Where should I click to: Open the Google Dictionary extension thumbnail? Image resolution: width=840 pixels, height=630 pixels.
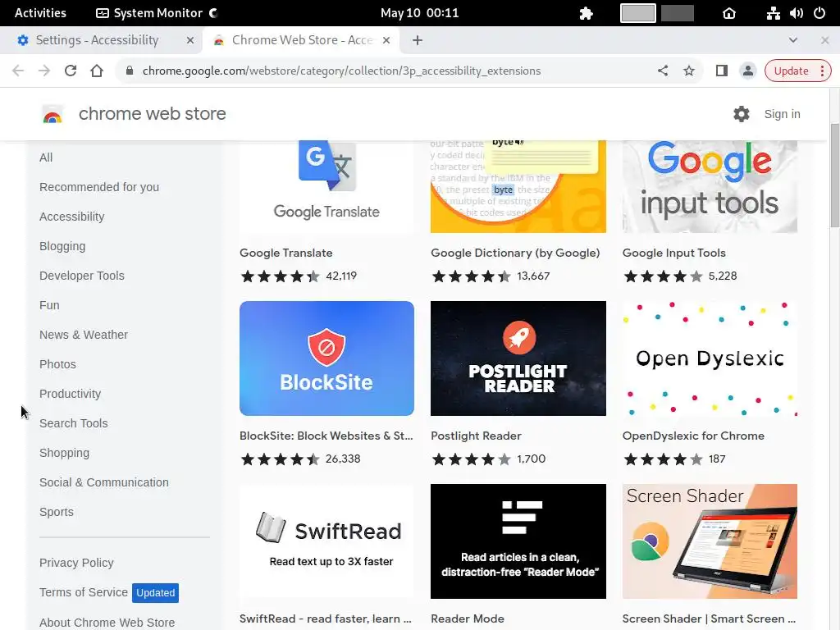coord(518,186)
